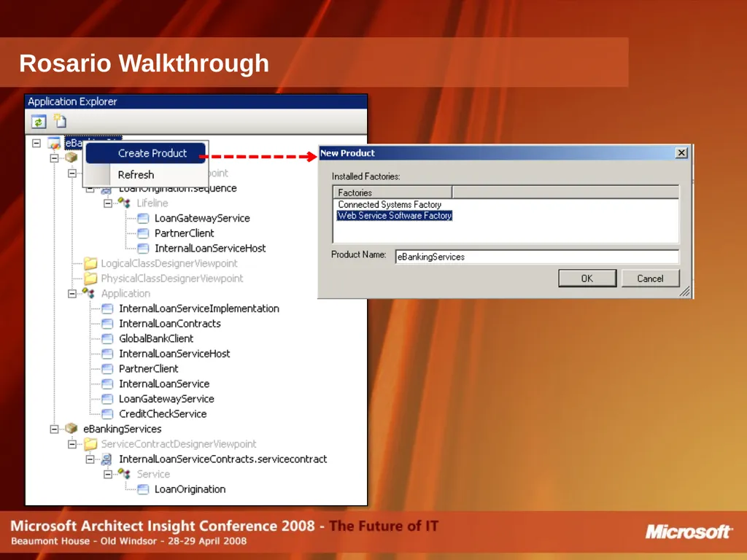This screenshot has height=560, width=747.
Task: Click the new document toolbar icon
Action: point(60,121)
